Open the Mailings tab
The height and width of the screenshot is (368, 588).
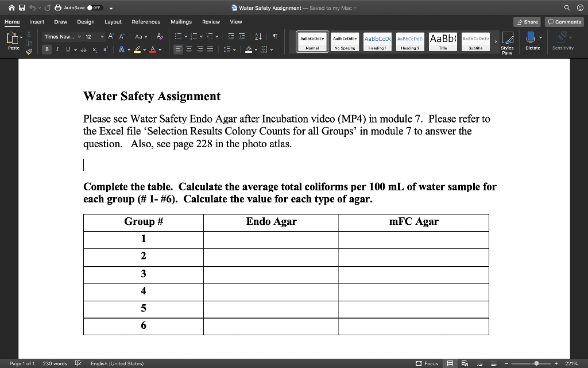click(181, 22)
